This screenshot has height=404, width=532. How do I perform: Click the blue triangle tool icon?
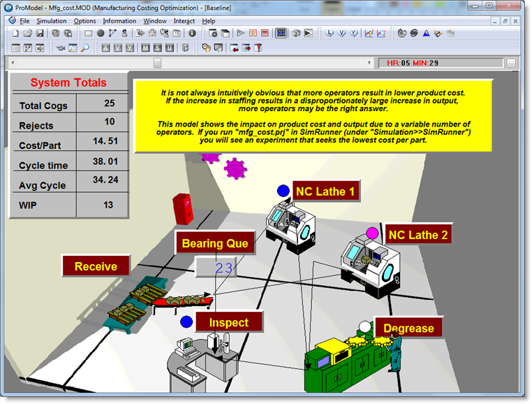click(x=426, y=33)
